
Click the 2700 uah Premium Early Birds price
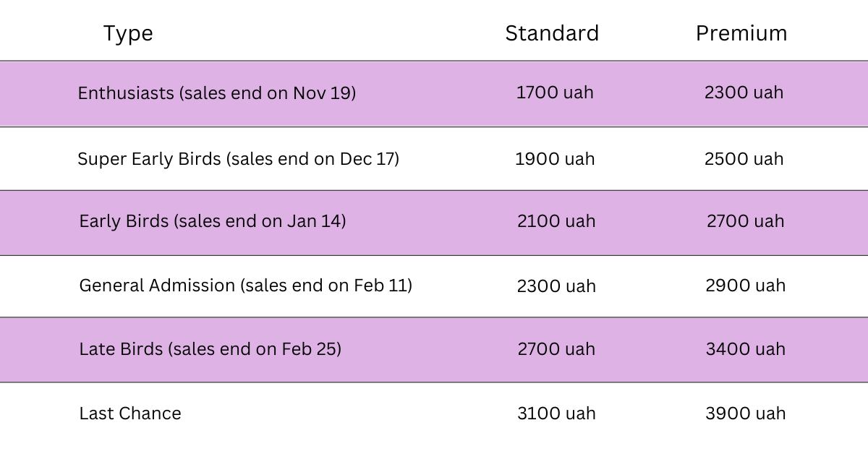[x=746, y=221]
